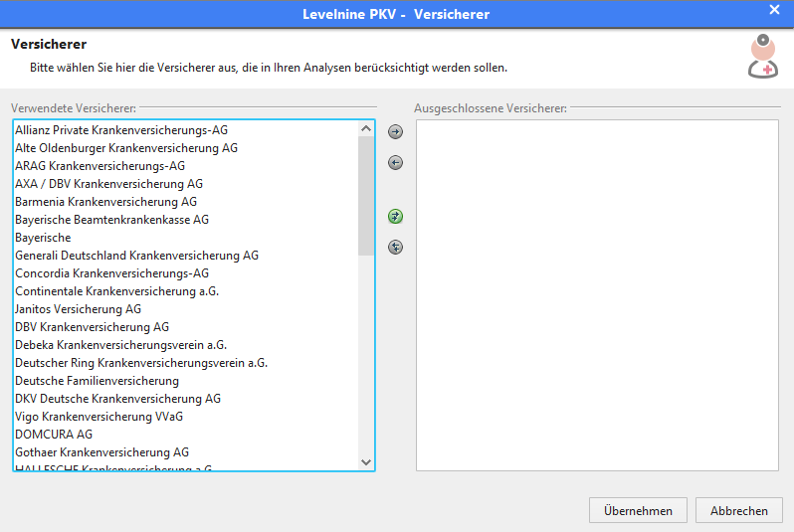Select Generali Deutschland Krankenversicherung AG
The height and width of the screenshot is (532, 794).
coord(186,256)
